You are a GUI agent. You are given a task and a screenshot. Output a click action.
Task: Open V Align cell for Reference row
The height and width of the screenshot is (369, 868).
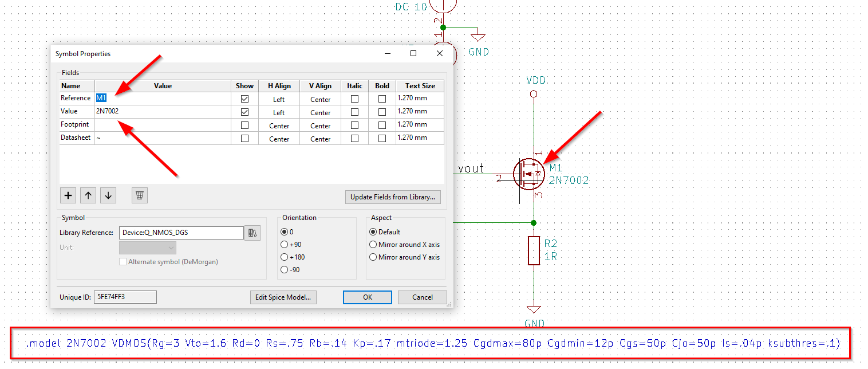point(320,99)
